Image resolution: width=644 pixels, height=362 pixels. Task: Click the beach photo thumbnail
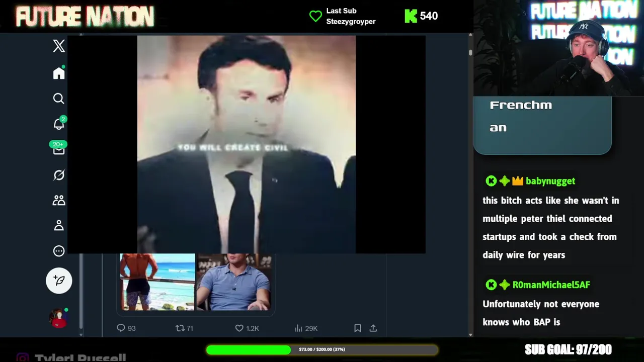[x=157, y=282]
